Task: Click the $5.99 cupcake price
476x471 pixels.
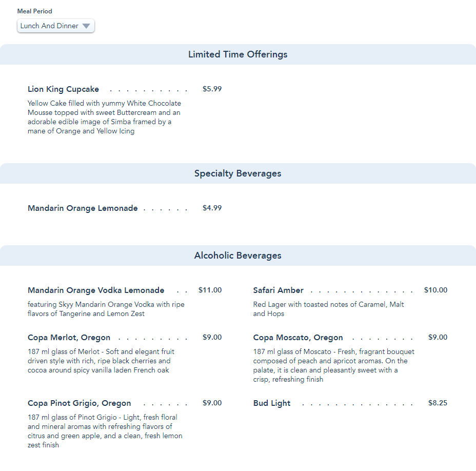Action: click(212, 89)
